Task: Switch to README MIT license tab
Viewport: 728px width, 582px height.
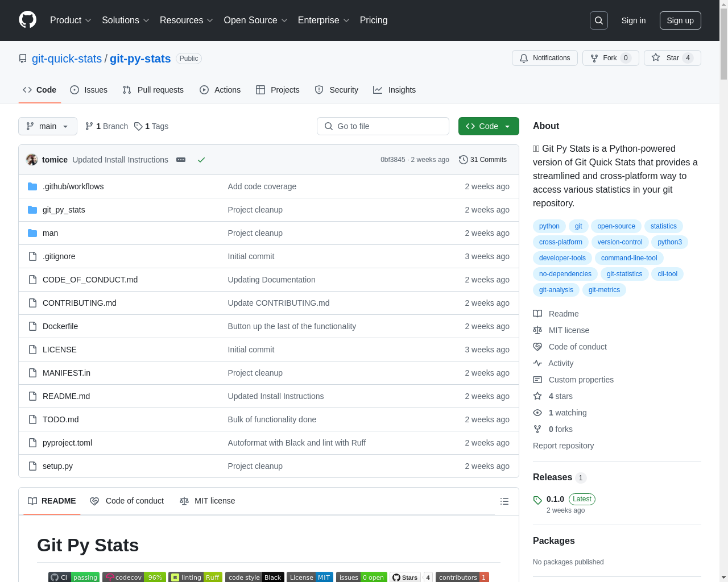Action: 208,501
